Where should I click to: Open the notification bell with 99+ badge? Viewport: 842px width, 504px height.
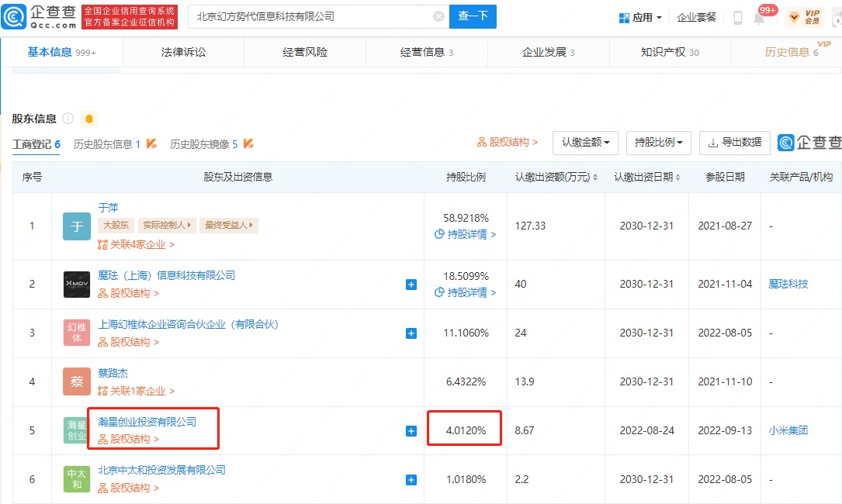(x=759, y=18)
